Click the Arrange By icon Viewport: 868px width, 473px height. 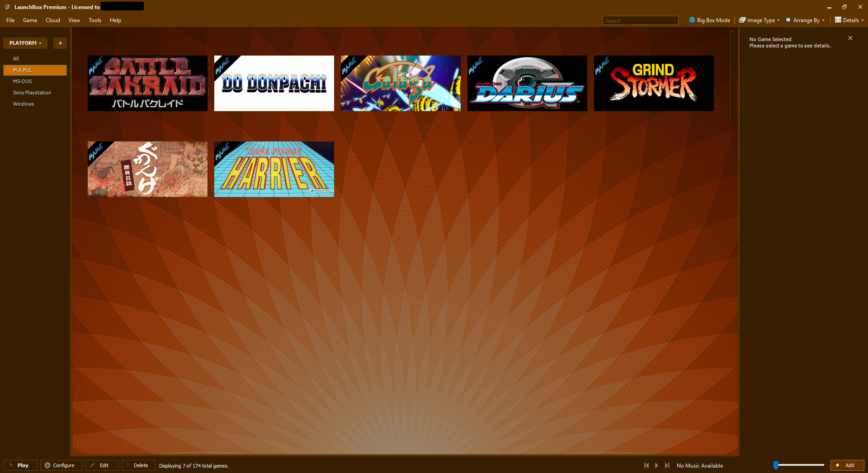point(788,20)
